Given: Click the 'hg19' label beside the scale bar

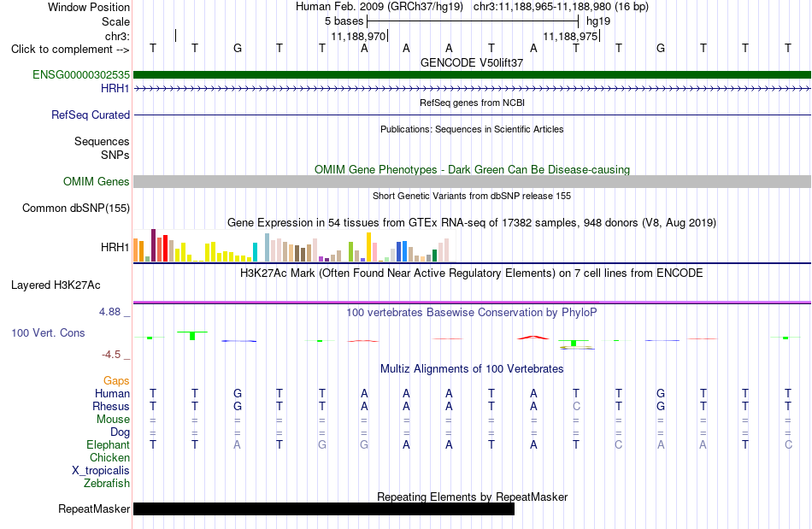Looking at the screenshot, I should click(598, 21).
